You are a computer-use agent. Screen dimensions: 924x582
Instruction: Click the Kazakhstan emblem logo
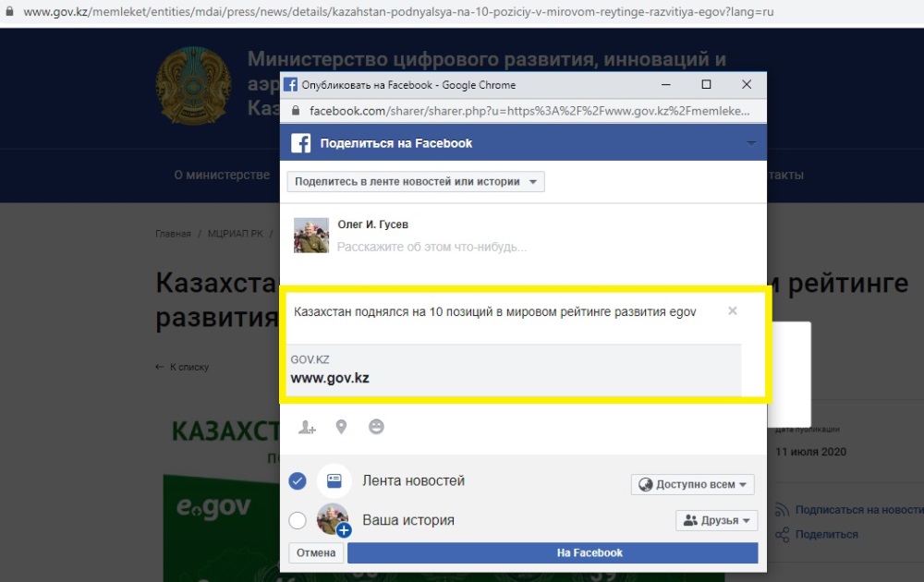tap(192, 83)
